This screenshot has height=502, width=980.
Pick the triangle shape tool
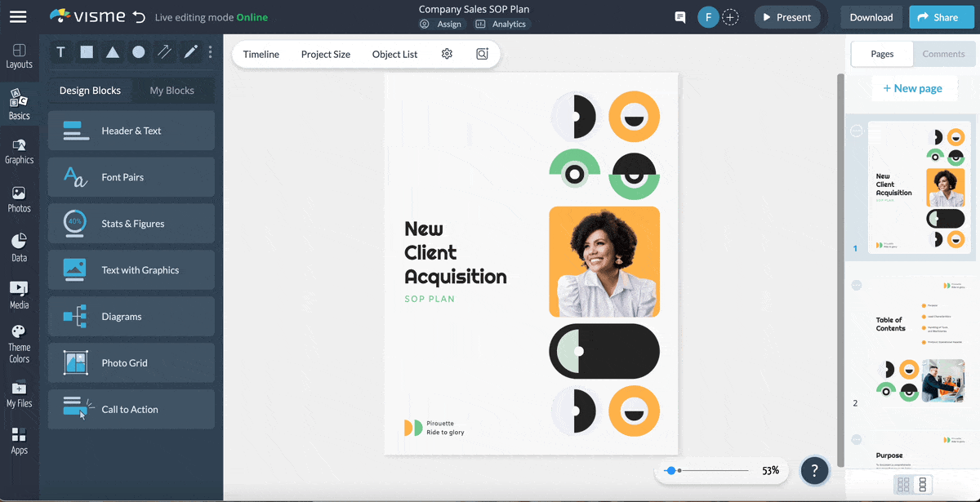(x=113, y=52)
